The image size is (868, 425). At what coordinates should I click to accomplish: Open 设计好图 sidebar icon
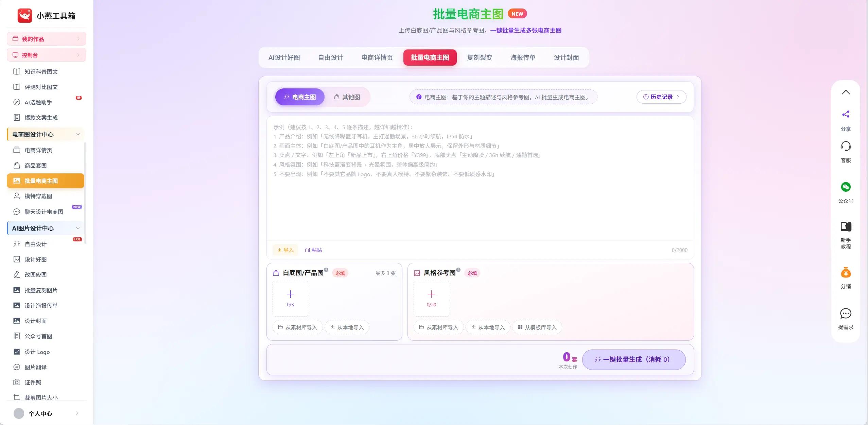point(17,259)
